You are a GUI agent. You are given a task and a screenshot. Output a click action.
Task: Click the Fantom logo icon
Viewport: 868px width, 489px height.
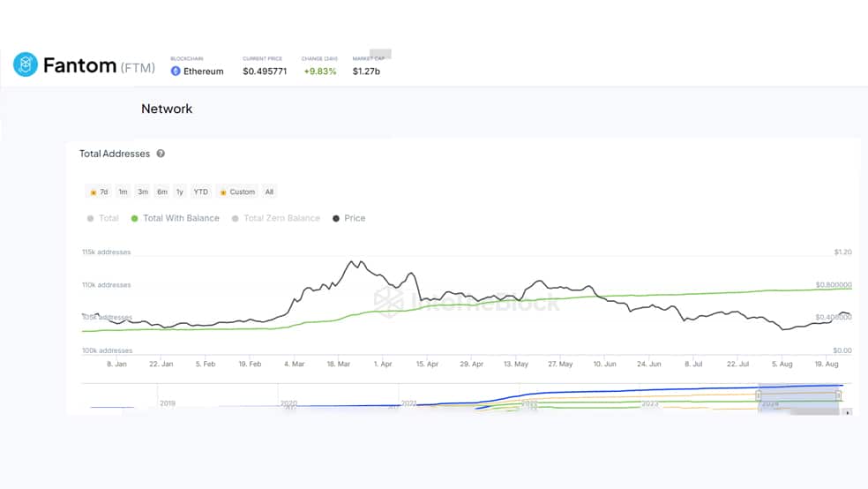[26, 64]
